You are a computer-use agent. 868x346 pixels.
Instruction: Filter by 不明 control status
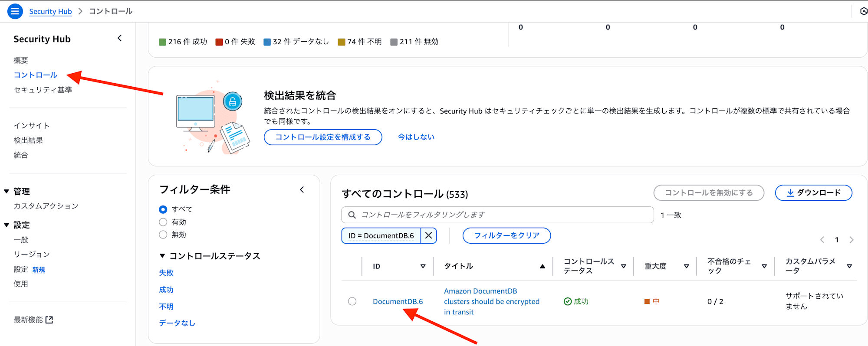tap(166, 307)
